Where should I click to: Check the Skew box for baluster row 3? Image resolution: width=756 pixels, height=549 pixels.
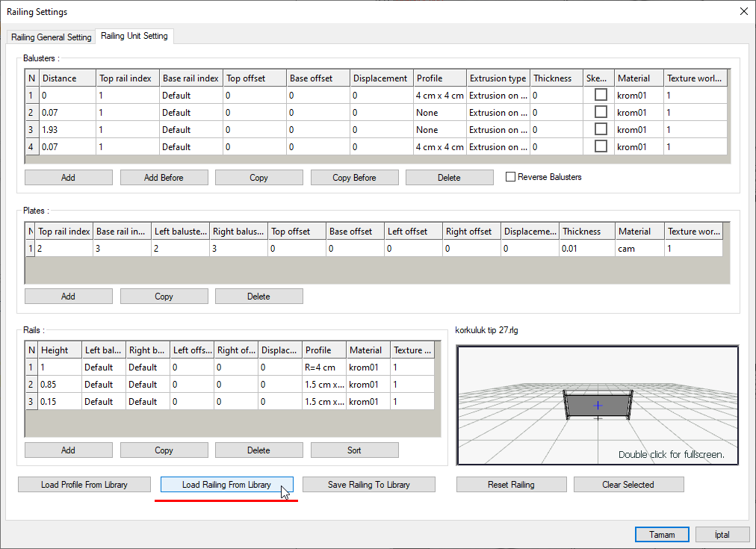coord(601,129)
